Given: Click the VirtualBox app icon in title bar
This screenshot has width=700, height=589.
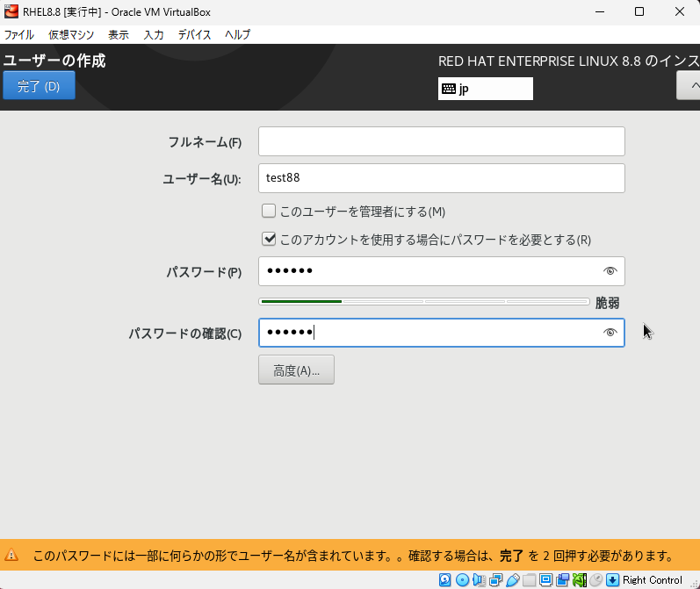Looking at the screenshot, I should tap(11, 11).
